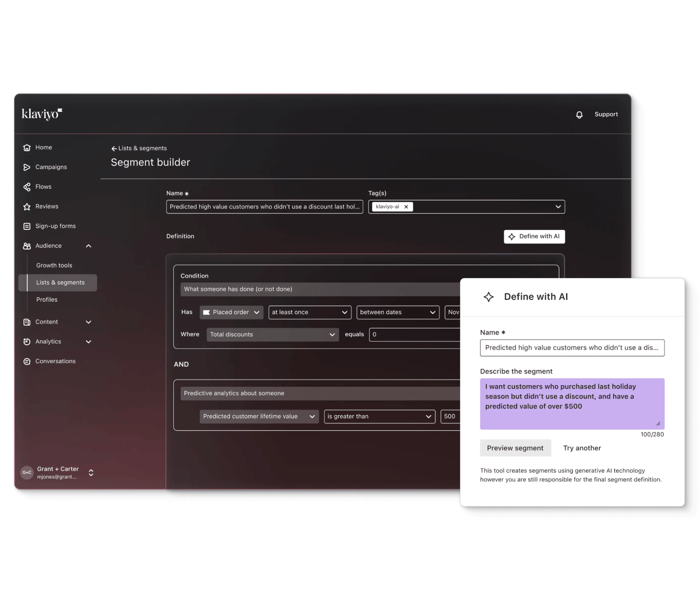Click the Name field in AI panel
The image size is (700, 594).
pos(572,348)
